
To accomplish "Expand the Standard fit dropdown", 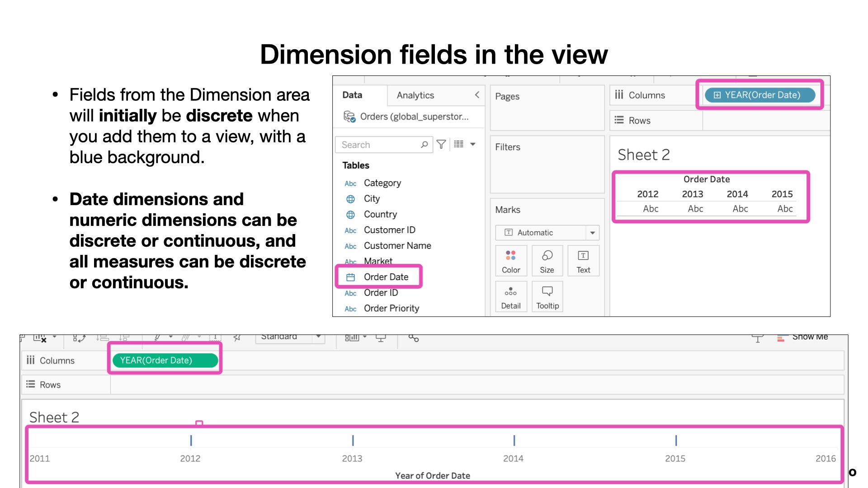I will [x=318, y=337].
